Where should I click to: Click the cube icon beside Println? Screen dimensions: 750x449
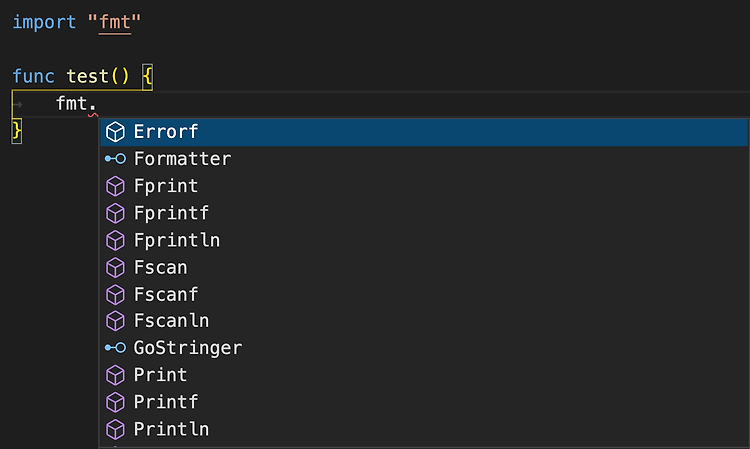(115, 429)
